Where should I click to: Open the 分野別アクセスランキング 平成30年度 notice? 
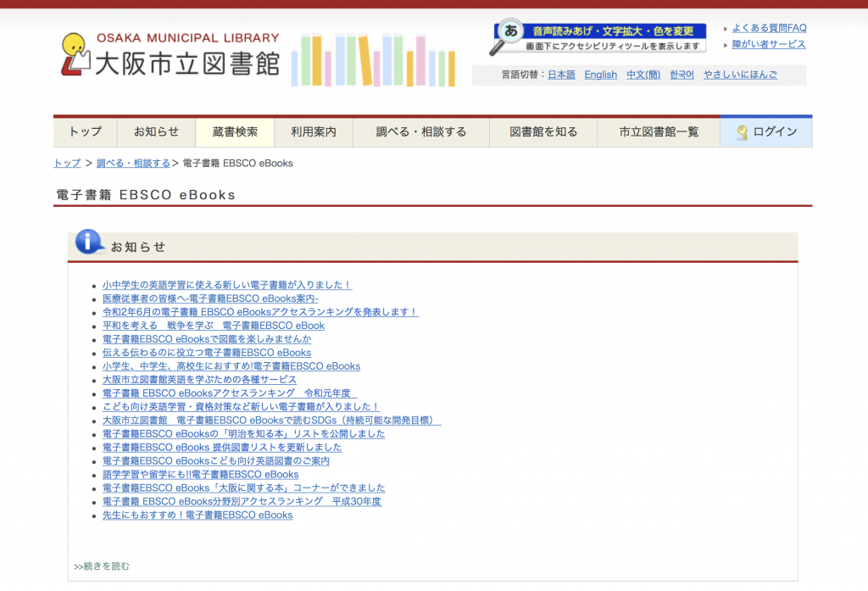pyautogui.click(x=242, y=501)
